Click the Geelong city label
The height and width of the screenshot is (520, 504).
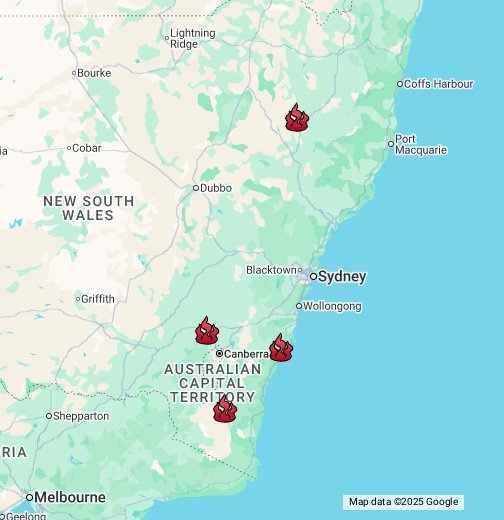pos(26,516)
